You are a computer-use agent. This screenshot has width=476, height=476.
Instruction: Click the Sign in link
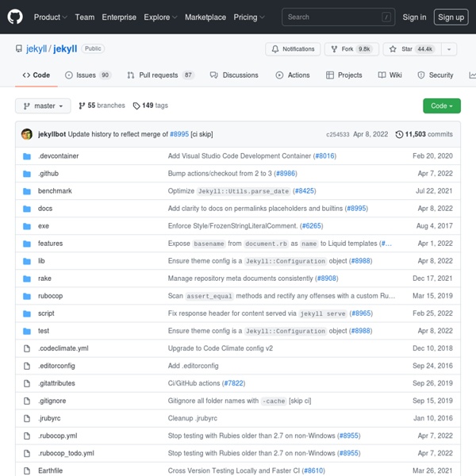(414, 17)
